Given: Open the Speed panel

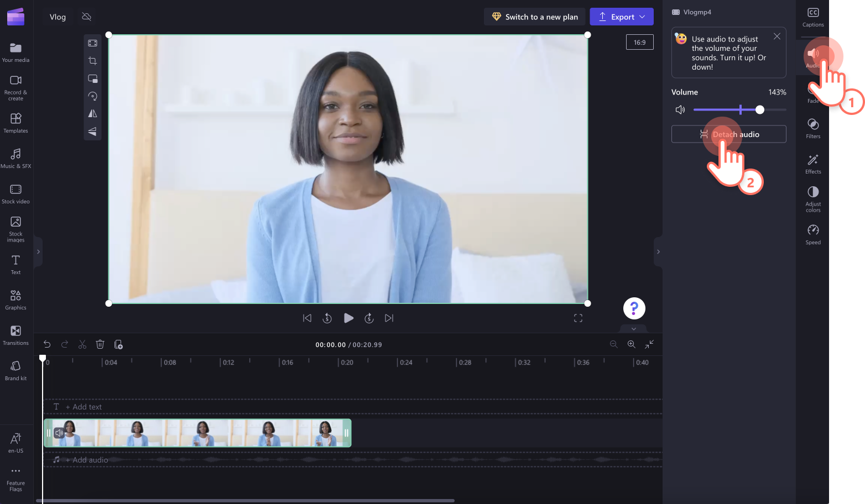Looking at the screenshot, I should pyautogui.click(x=812, y=233).
